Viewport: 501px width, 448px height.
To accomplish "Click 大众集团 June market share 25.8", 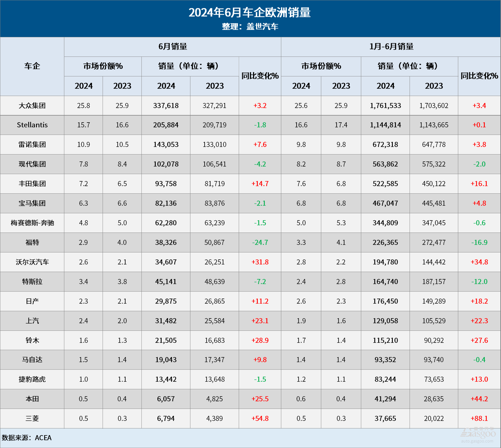I will [x=83, y=106].
